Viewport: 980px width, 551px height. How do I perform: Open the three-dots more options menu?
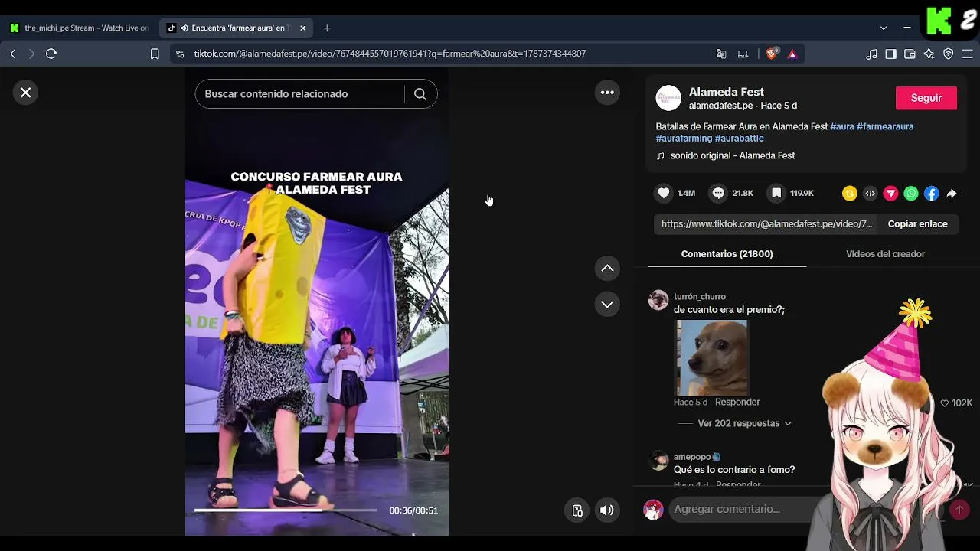coord(607,93)
